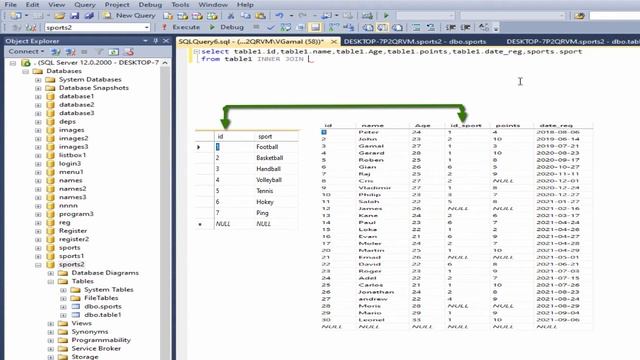Click the green Start play icon

[386, 16]
